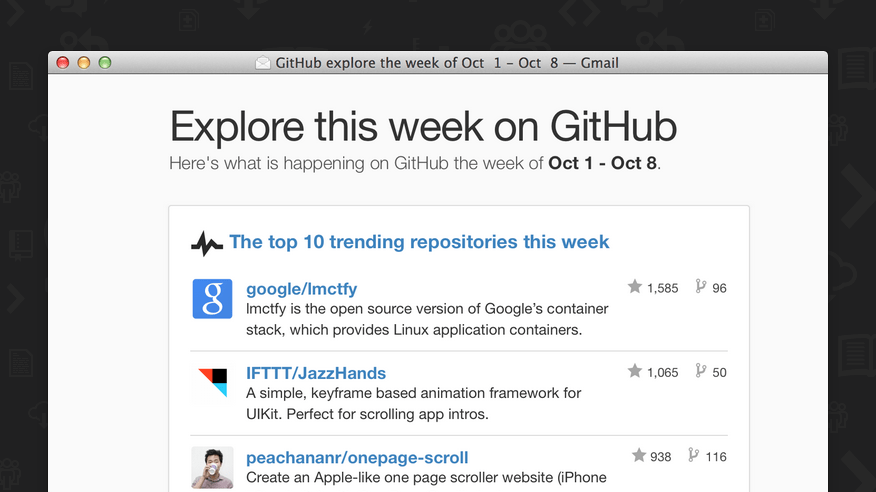This screenshot has height=492, width=876.
Task: Click the fork icon for IFTTT/JazzHands
Action: point(700,371)
